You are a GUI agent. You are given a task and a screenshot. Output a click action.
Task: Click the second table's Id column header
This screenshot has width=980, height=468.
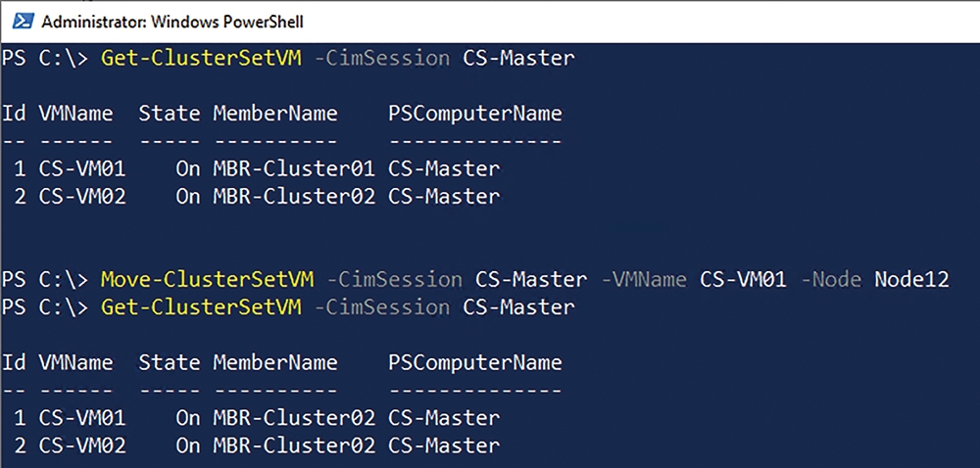tap(14, 362)
